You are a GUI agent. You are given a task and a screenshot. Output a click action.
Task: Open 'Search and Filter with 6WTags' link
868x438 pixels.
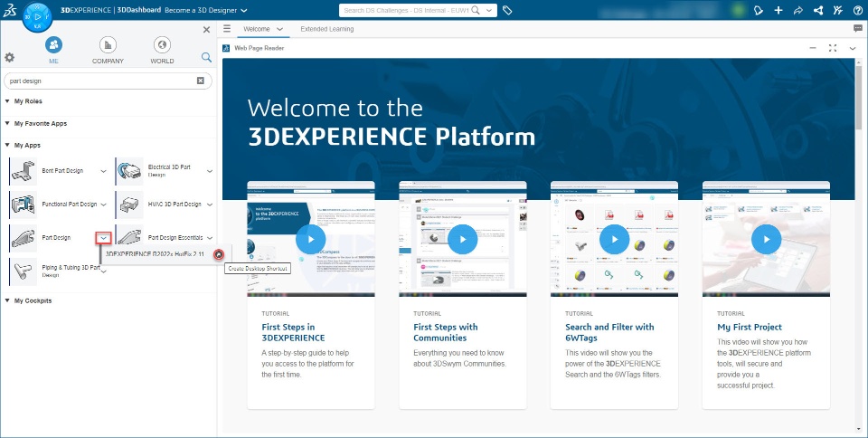[609, 332]
